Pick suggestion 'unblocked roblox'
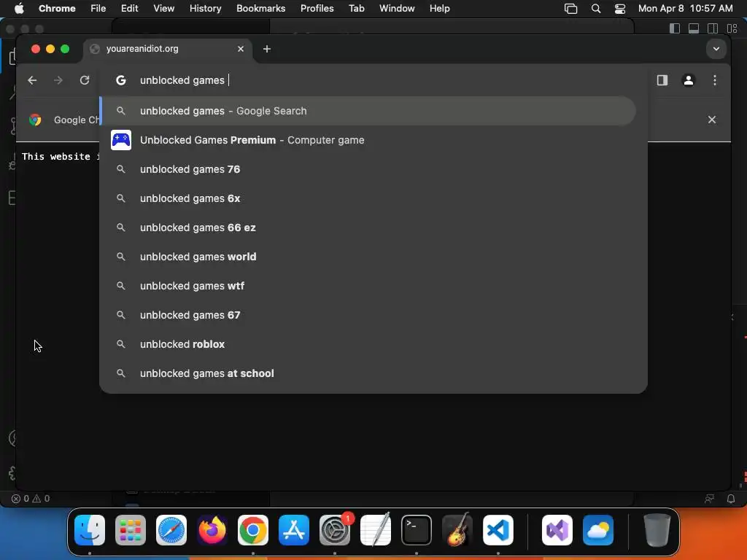This screenshot has width=747, height=560. tap(368, 344)
